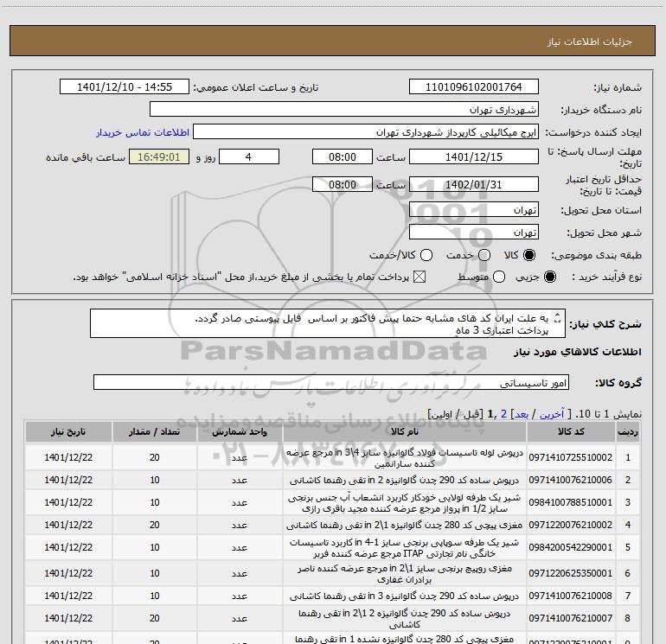Click the response deadline date 1401/12/15

pos(474,156)
